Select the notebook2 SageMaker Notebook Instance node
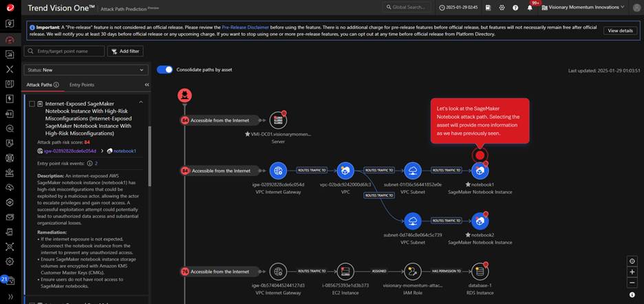Viewport: 644px width, 304px height. (480, 221)
